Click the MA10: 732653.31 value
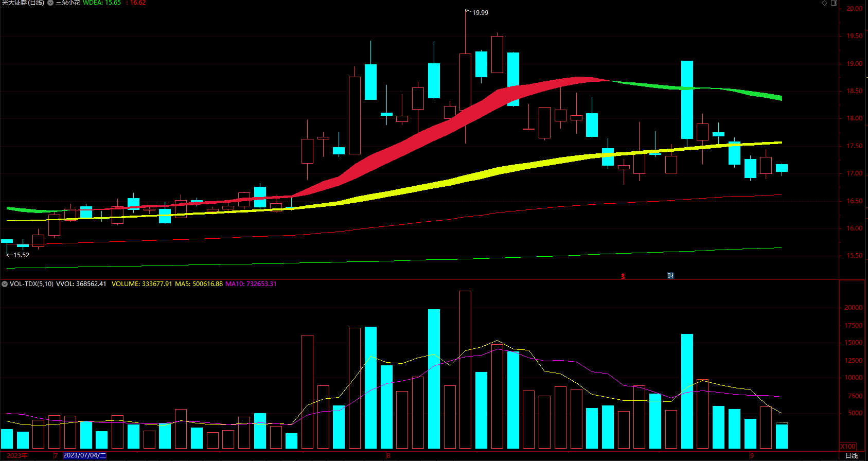Image resolution: width=868 pixels, height=461 pixels. point(251,284)
